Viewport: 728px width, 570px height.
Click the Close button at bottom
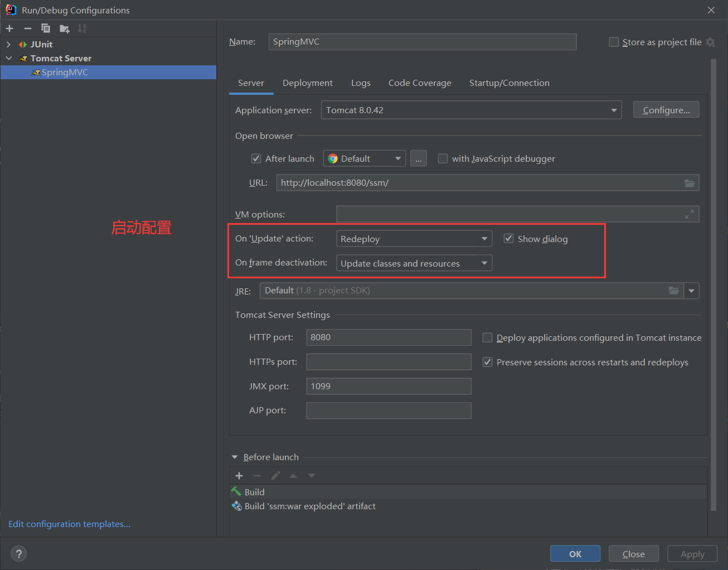click(x=634, y=554)
